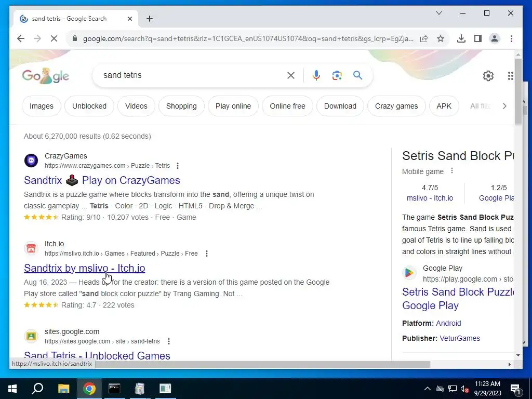Open Google quick settings gear
The image size is (532, 399).
coord(488,76)
